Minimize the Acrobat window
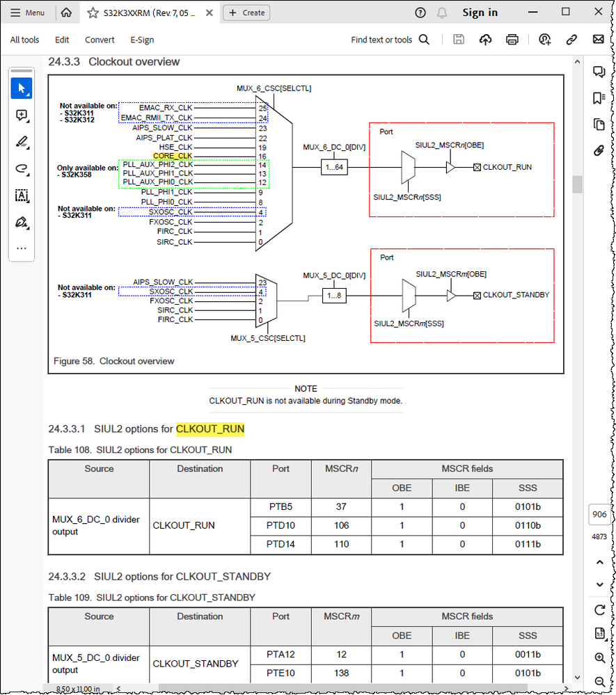Image resolution: width=616 pixels, height=695 pixels. pyautogui.click(x=533, y=13)
